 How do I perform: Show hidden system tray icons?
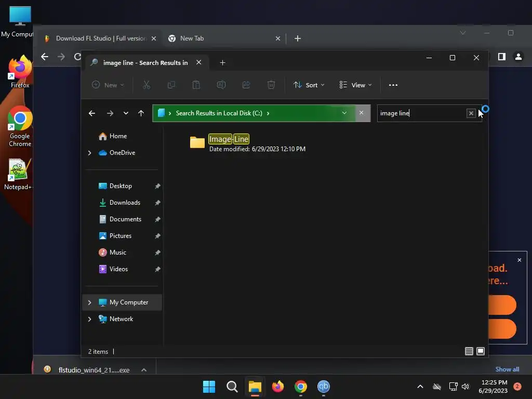click(x=420, y=387)
